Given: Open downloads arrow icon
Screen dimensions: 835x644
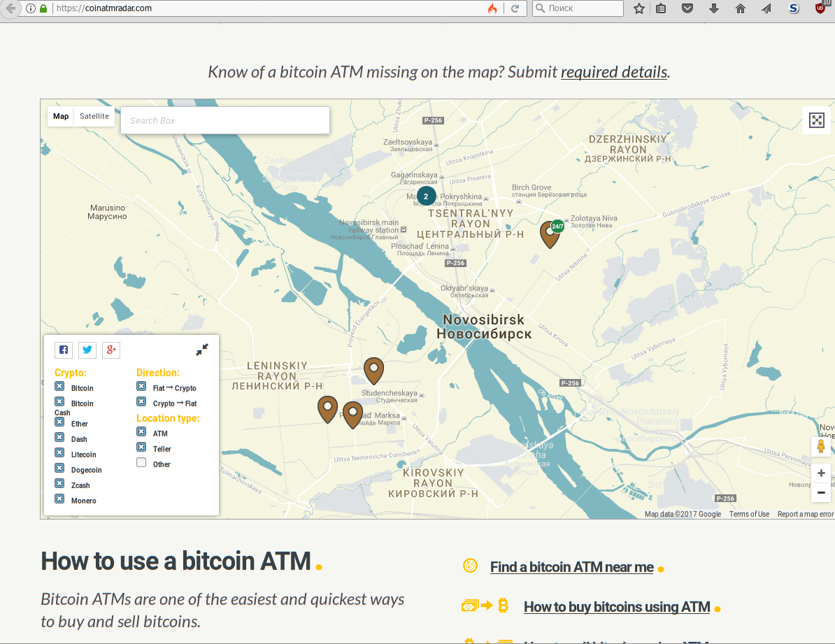Looking at the screenshot, I should (714, 8).
